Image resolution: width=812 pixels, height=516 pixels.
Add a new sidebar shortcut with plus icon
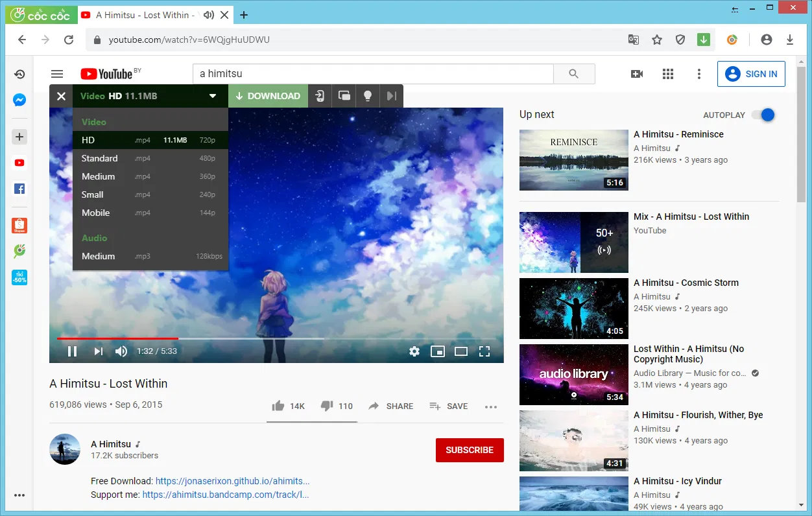19,137
